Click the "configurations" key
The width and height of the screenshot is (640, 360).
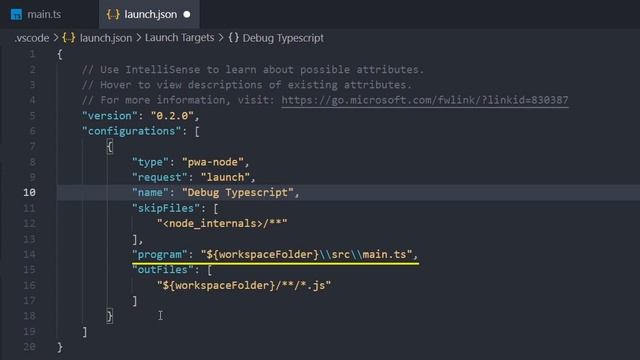pos(131,131)
